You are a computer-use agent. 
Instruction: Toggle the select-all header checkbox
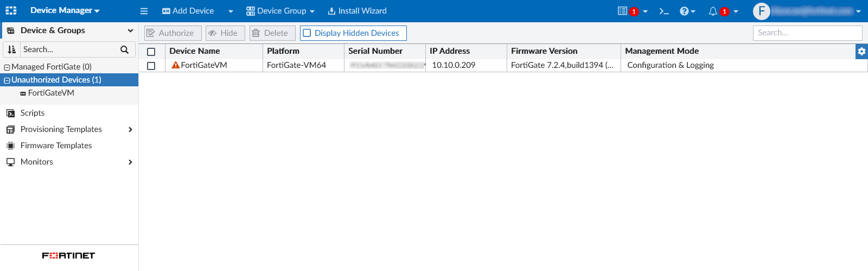(x=151, y=52)
